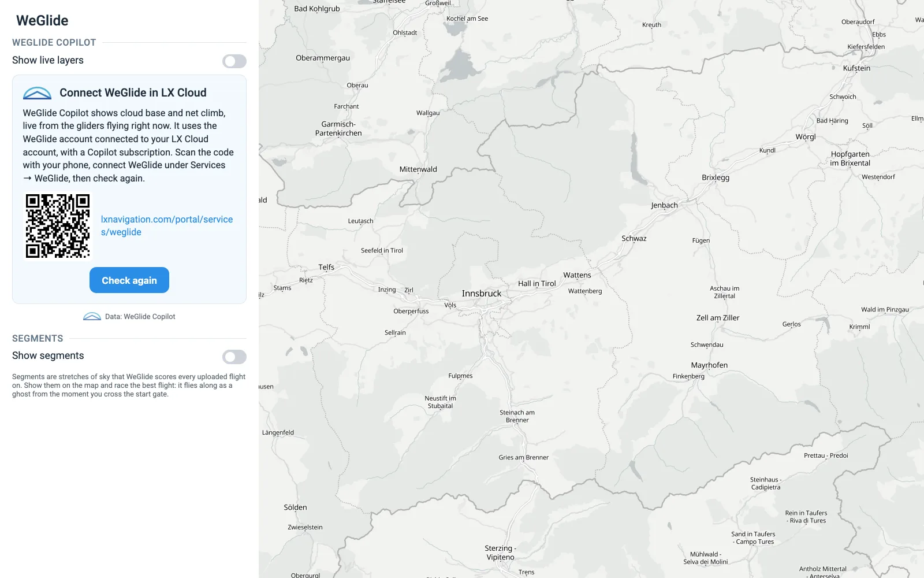This screenshot has width=924, height=578.
Task: Click the Check again button
Action: click(x=129, y=280)
